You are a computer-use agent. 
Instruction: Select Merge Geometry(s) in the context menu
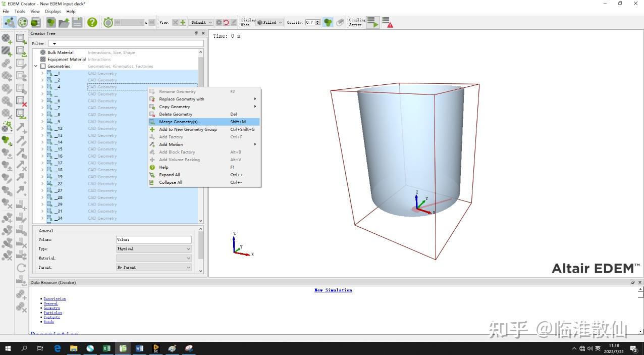coord(180,122)
